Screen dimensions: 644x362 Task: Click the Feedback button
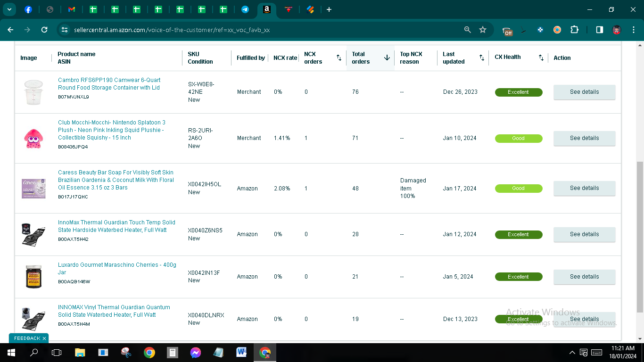(27, 338)
